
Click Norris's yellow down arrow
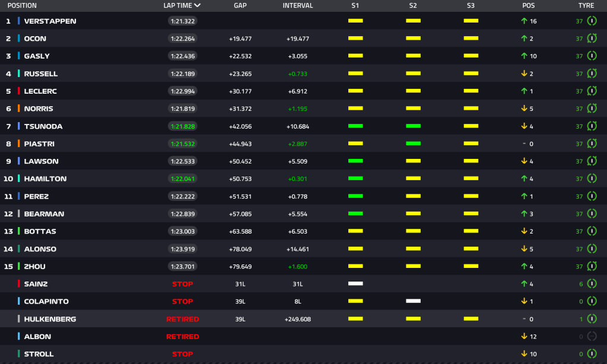click(x=524, y=108)
